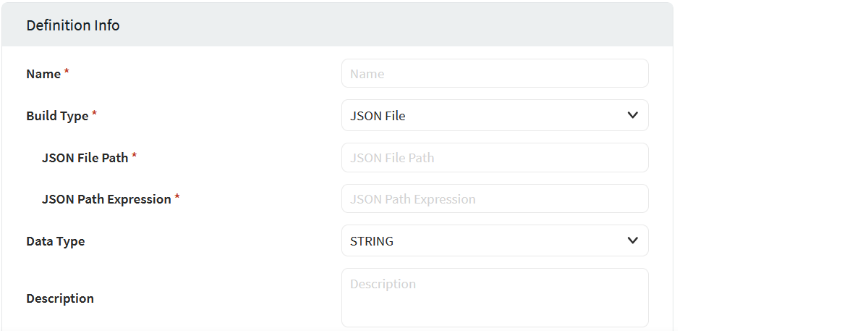Focus the JSON File Path input
Screen dimensions: 868x331
(x=495, y=157)
